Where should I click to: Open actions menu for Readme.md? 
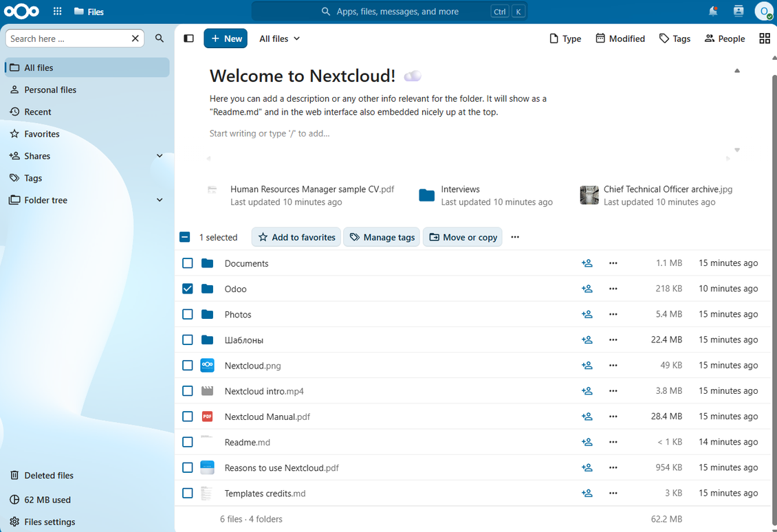point(613,442)
